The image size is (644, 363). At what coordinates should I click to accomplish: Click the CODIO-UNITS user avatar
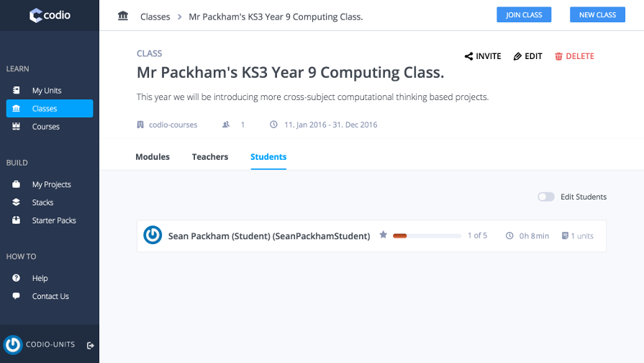click(x=13, y=345)
